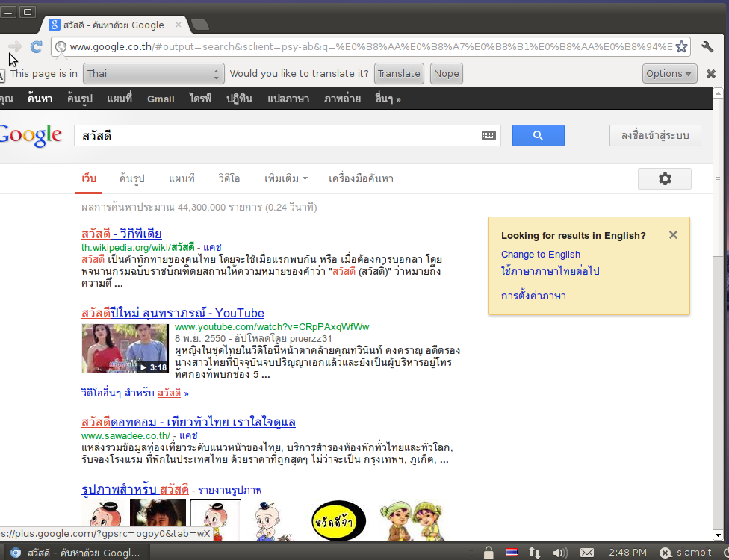Open the สวัสดีดอทคอม travel result link

[188, 422]
